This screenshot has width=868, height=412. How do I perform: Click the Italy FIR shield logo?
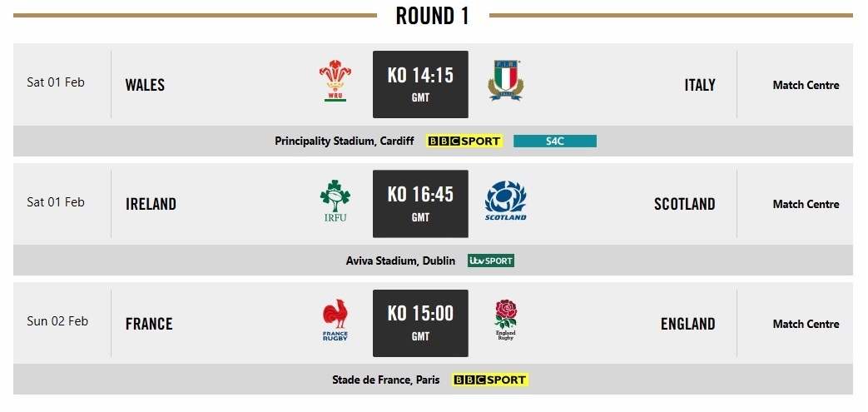click(505, 81)
